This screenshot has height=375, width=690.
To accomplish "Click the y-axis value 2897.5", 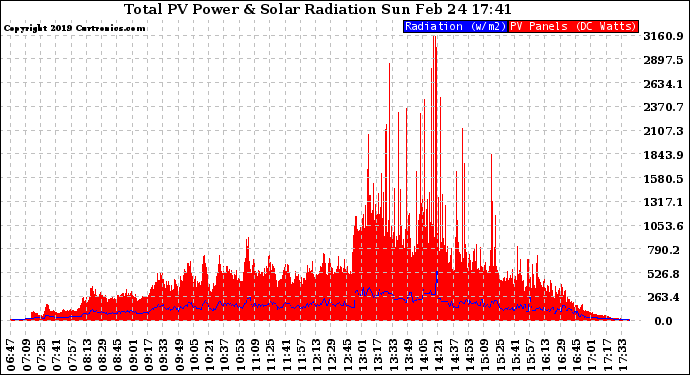I will 663,60.
